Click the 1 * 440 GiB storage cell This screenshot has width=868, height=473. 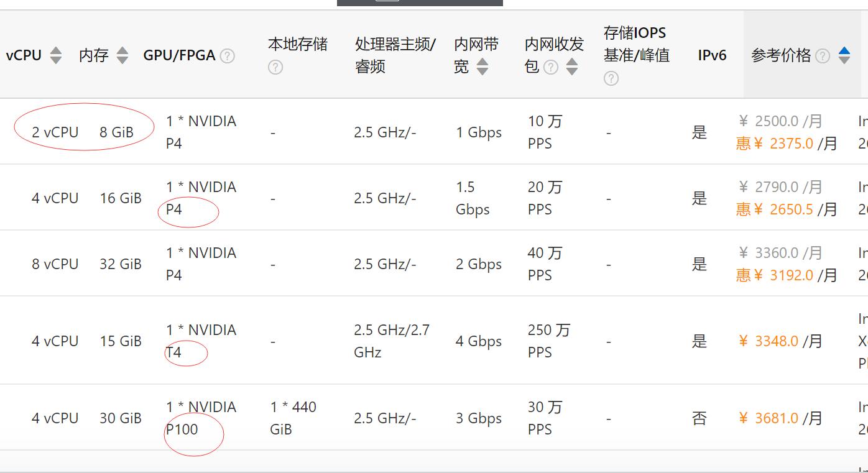tap(293, 418)
